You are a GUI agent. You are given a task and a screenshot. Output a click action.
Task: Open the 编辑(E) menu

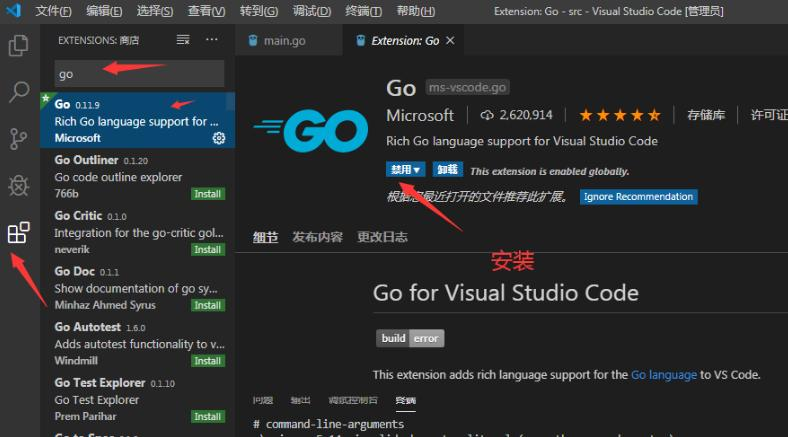tap(104, 11)
